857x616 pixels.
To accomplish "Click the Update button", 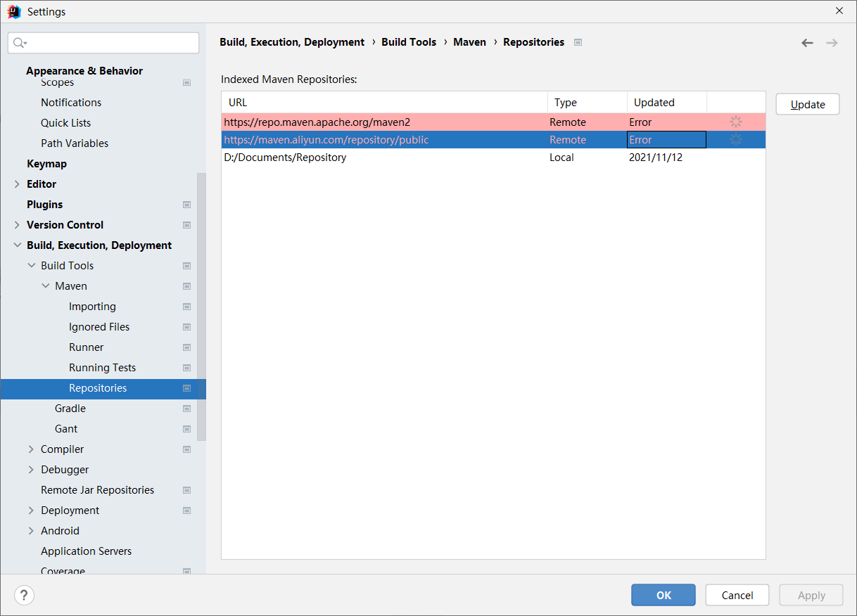I will 807,104.
